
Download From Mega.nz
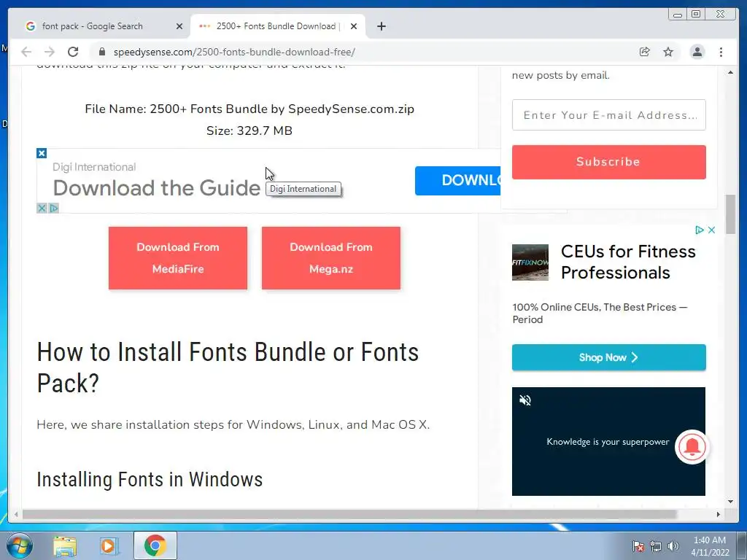pos(331,258)
